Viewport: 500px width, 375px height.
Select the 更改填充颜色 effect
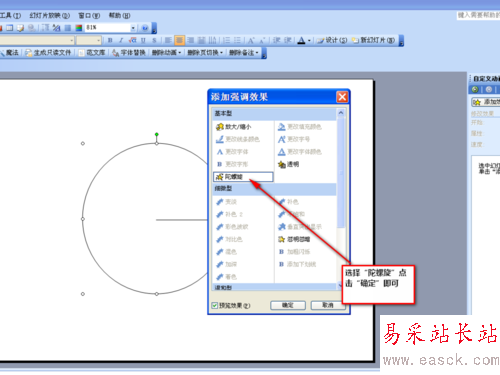(x=300, y=127)
